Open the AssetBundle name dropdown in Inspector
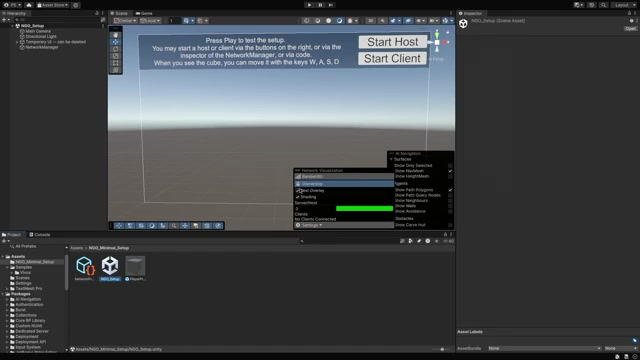 click(544, 348)
